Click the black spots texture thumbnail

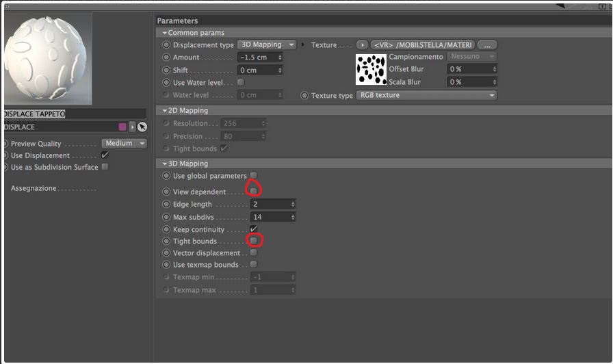point(371,69)
